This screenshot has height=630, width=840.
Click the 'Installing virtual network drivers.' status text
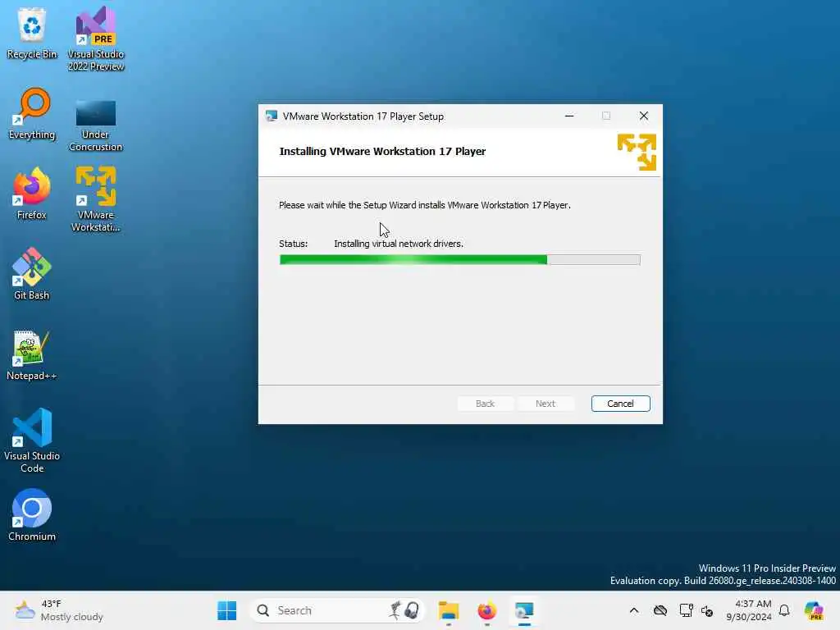[x=399, y=244]
